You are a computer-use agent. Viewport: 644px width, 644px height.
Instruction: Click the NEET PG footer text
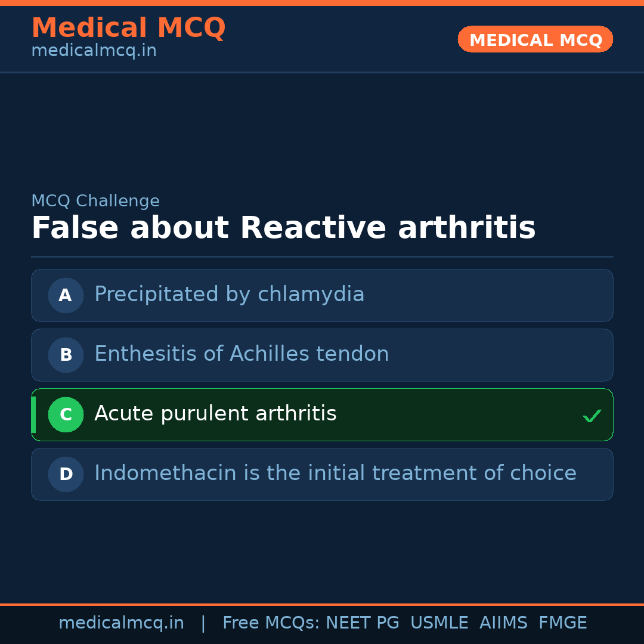click(363, 623)
